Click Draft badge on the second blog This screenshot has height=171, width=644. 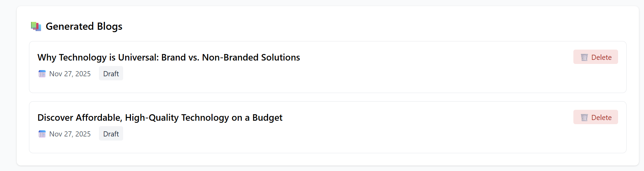(111, 134)
